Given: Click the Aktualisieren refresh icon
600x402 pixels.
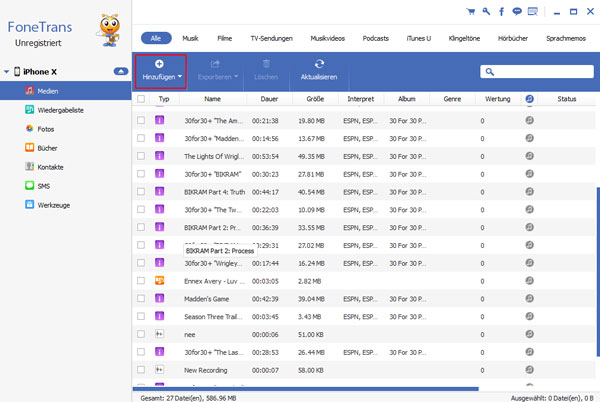Looking at the screenshot, I should (x=319, y=63).
